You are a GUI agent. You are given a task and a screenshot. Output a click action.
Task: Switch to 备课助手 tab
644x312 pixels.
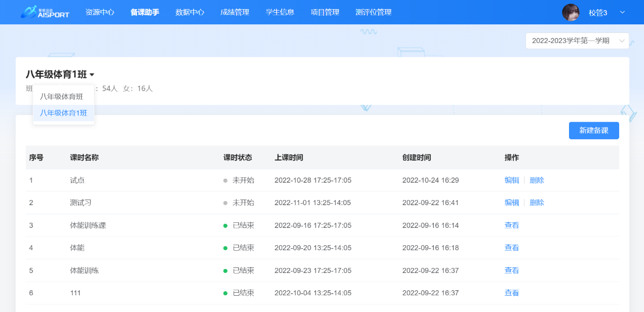pyautogui.click(x=144, y=12)
